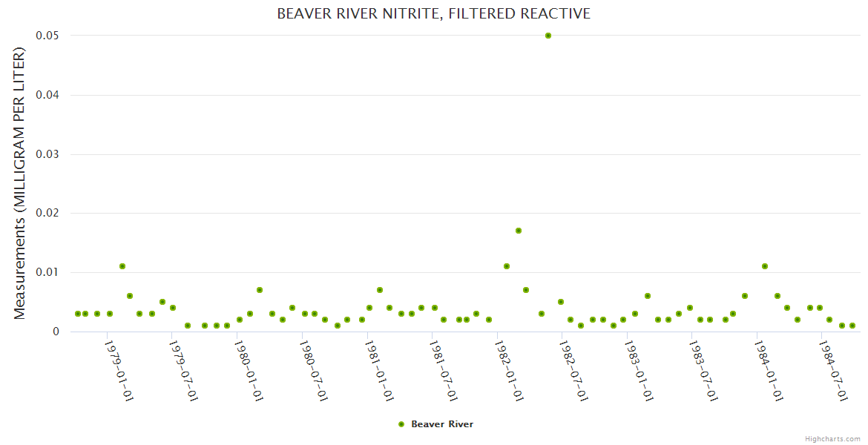Click the green legend marker dot
The width and height of the screenshot is (868, 445).
click(x=401, y=424)
